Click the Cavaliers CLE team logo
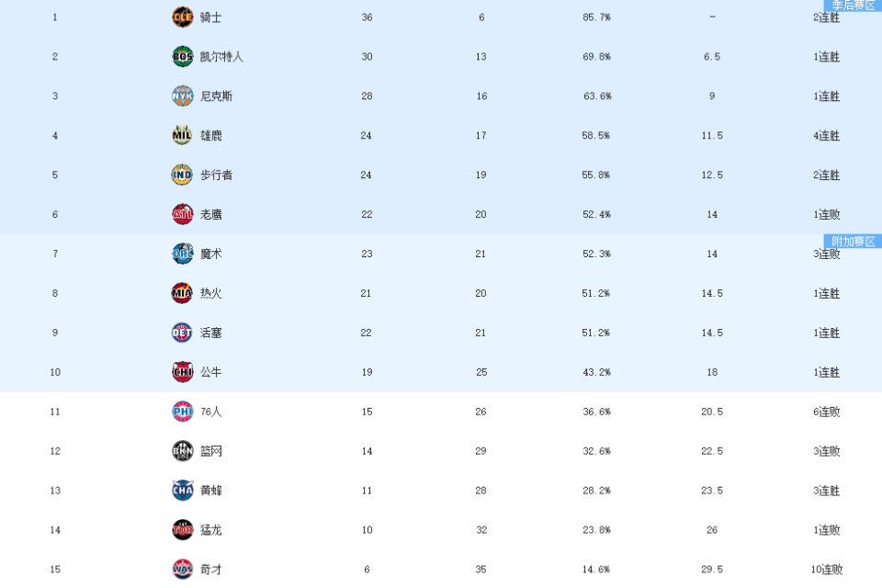The image size is (882, 588). pos(182,17)
